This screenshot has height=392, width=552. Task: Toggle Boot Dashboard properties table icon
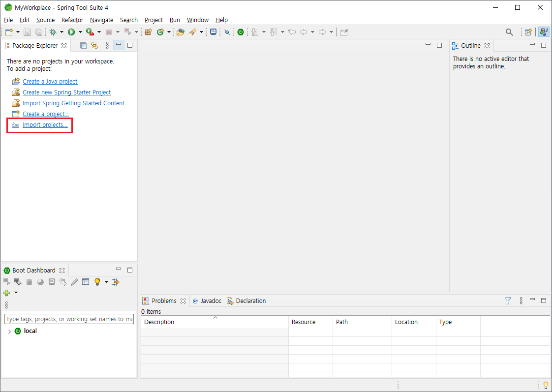(x=86, y=281)
